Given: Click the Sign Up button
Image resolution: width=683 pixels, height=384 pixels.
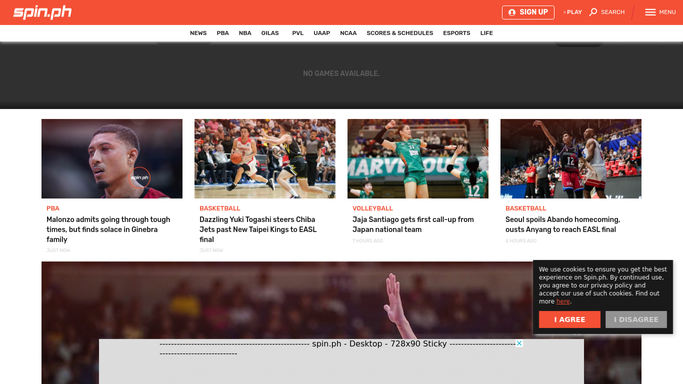Looking at the screenshot, I should click(528, 12).
